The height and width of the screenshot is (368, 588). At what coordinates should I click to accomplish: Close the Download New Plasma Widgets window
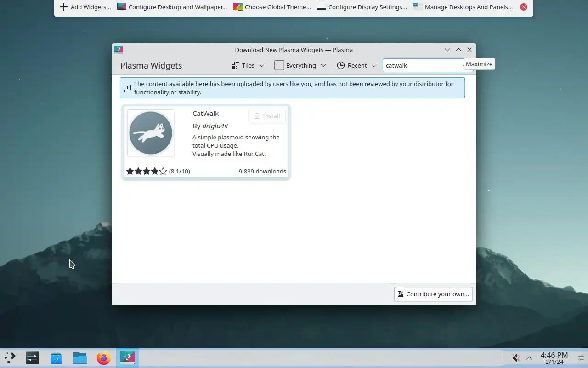pyautogui.click(x=469, y=50)
